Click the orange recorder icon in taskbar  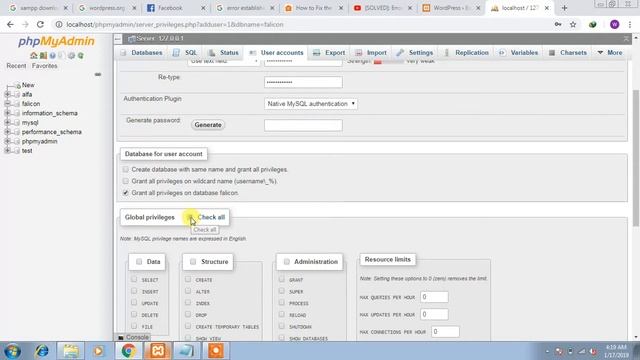pyautogui.click(x=216, y=351)
